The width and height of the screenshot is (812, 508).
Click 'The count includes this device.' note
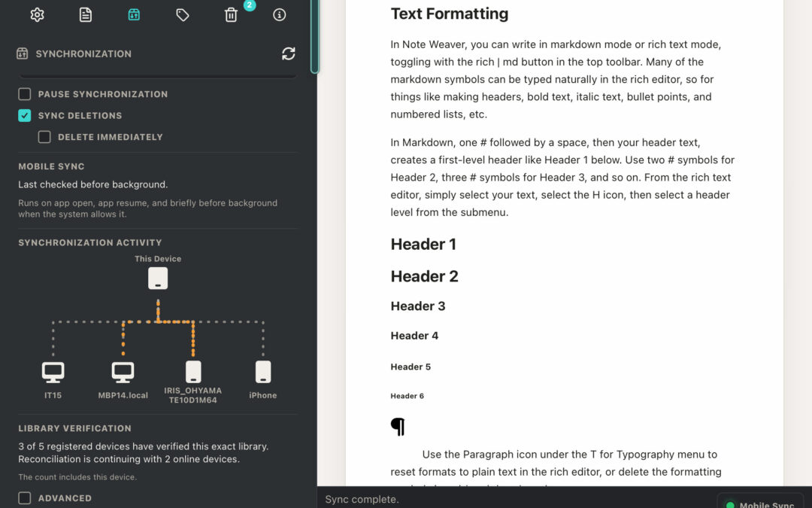tap(77, 477)
